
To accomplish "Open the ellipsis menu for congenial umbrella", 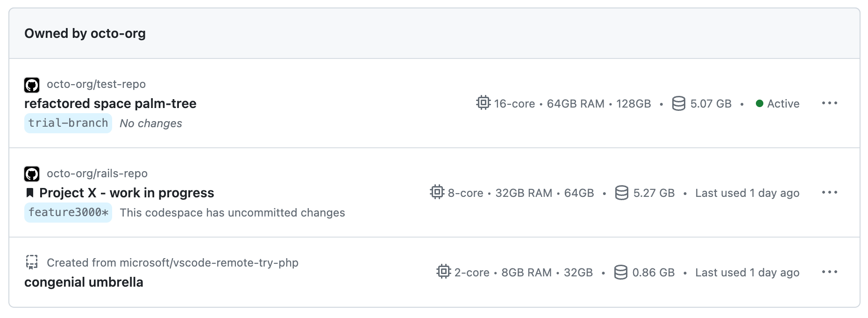I will pos(831,272).
